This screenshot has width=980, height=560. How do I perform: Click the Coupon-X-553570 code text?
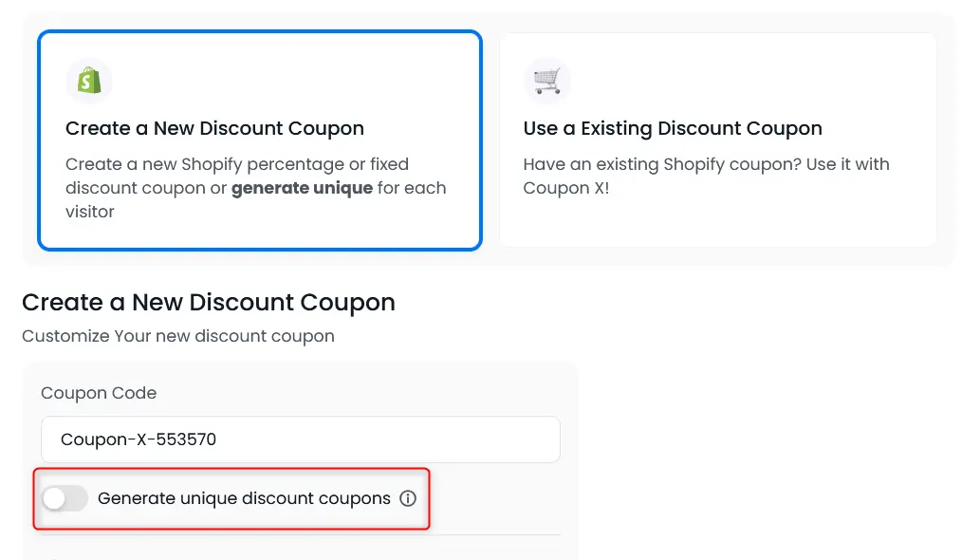pos(139,439)
